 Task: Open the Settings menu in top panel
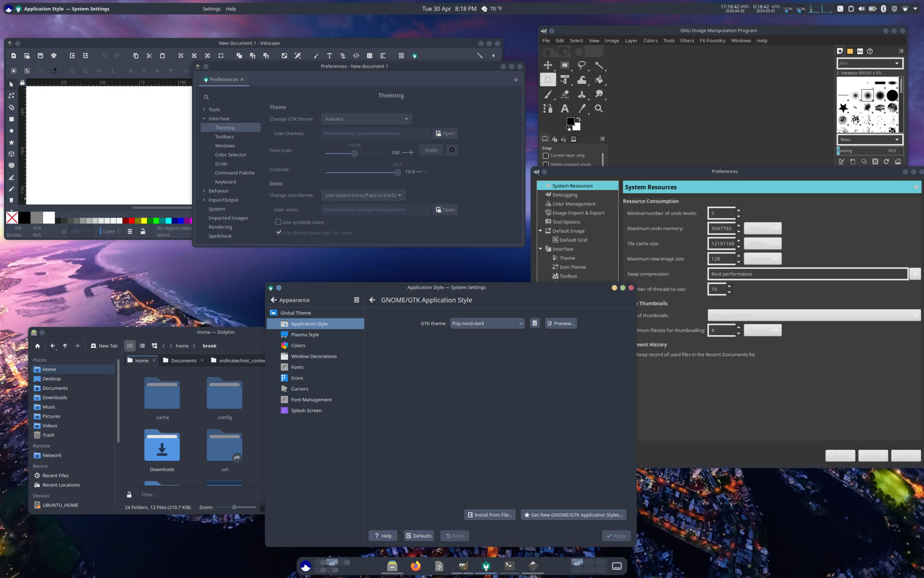(211, 9)
